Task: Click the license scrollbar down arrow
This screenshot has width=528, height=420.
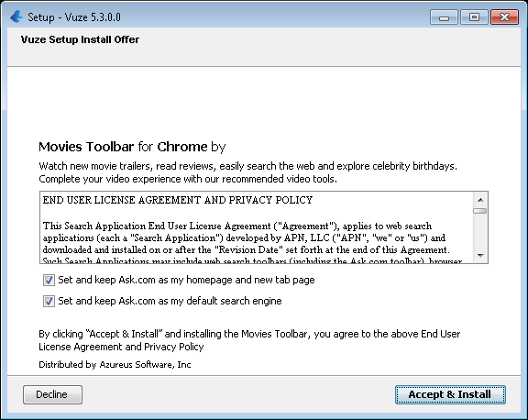Action: (480, 256)
